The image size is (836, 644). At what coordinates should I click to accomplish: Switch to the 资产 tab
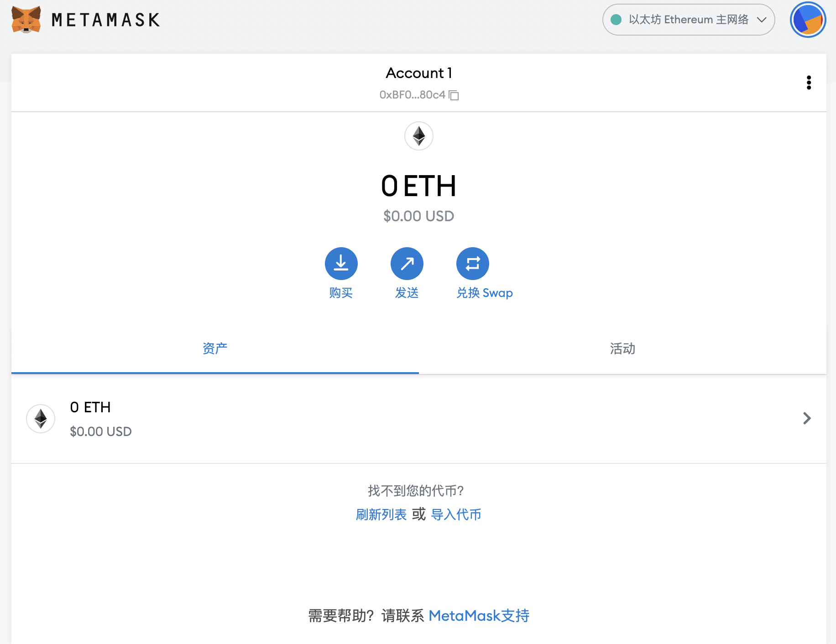[215, 349]
